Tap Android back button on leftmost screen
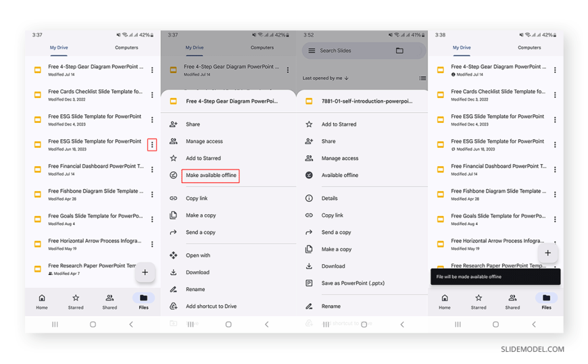 131,324
